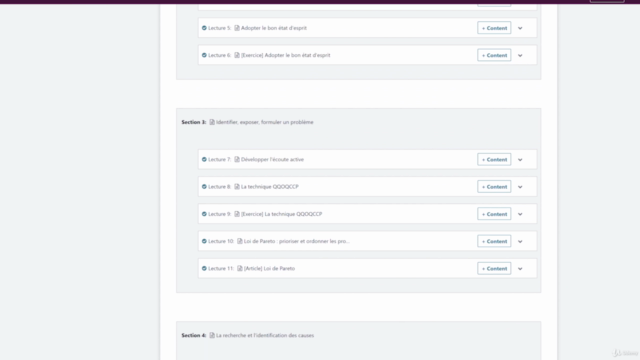The width and height of the screenshot is (640, 360).
Task: Click the document icon of Lecture 8
Action: [x=237, y=187]
